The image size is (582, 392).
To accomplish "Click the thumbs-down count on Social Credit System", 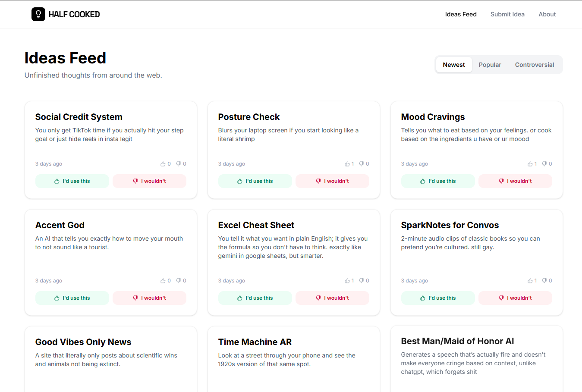I will pyautogui.click(x=181, y=163).
